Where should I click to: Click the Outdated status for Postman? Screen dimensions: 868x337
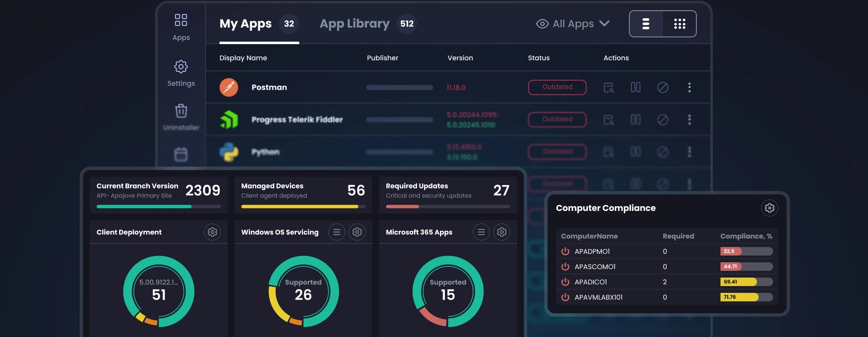(557, 87)
